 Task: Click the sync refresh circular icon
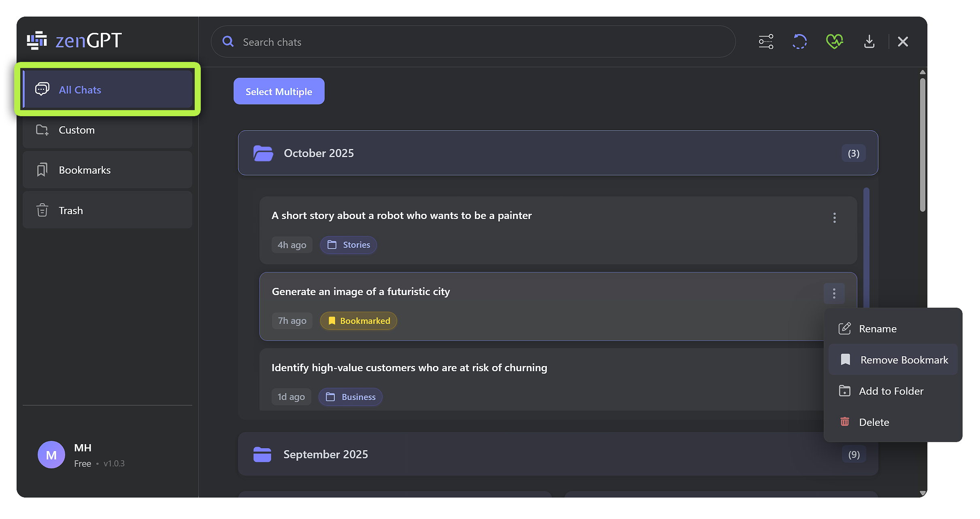tap(799, 41)
